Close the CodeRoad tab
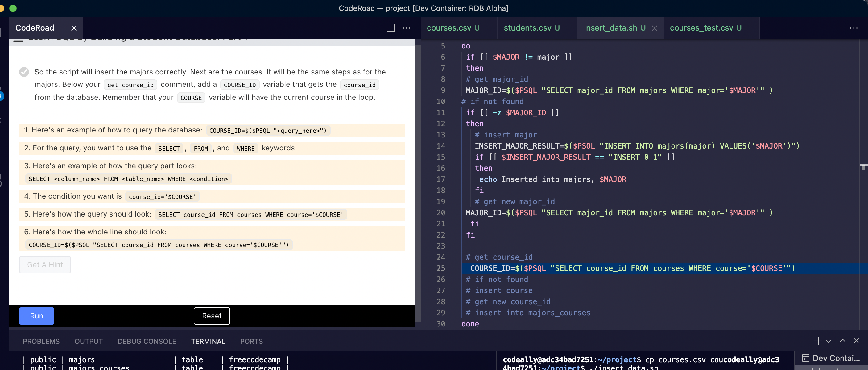 click(x=74, y=28)
